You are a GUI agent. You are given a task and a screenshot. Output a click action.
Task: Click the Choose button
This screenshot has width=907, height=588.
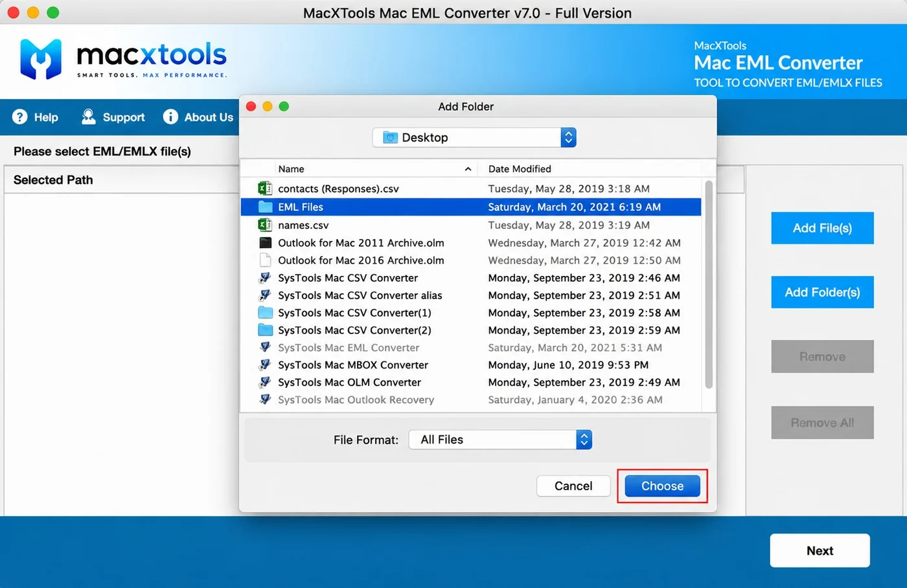(662, 486)
